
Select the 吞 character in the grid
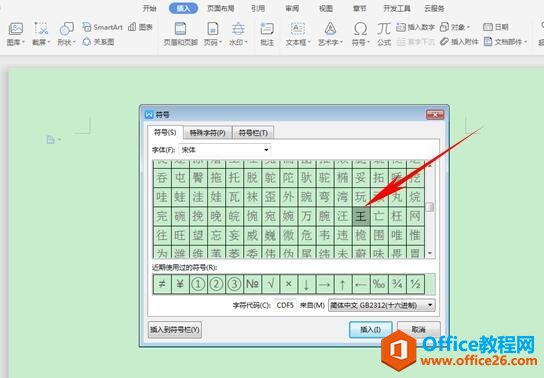click(x=162, y=178)
